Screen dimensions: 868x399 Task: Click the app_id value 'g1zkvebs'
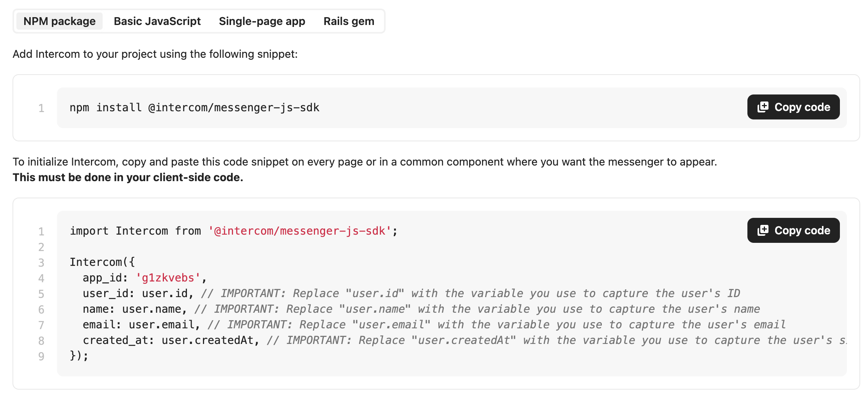[168, 278]
